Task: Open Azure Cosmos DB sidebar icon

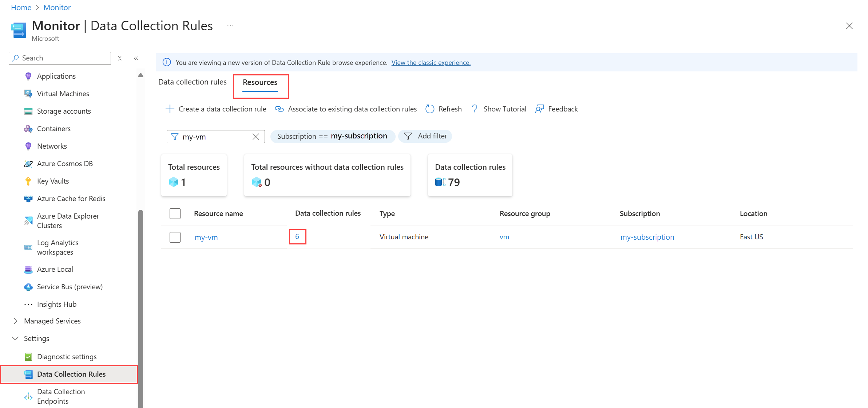Action: pos(28,164)
